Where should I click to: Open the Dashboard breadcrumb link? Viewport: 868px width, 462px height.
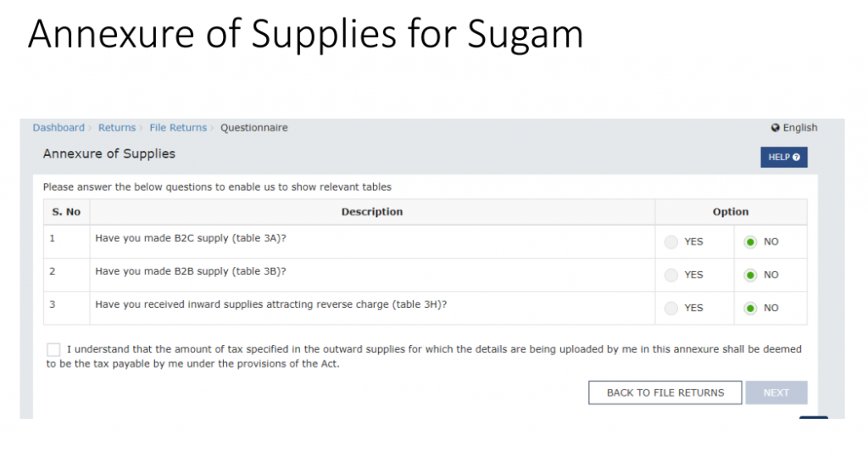pyautogui.click(x=58, y=128)
